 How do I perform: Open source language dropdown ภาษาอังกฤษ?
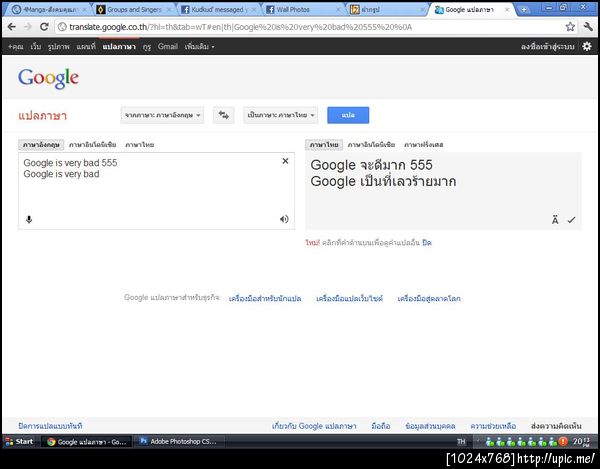162,115
